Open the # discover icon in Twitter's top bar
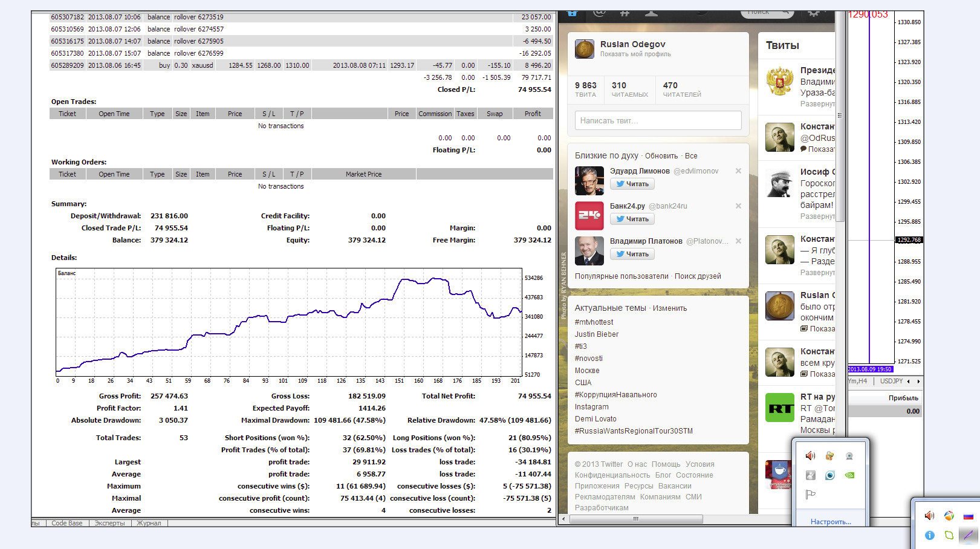The height and width of the screenshot is (549, 980). 625,13
